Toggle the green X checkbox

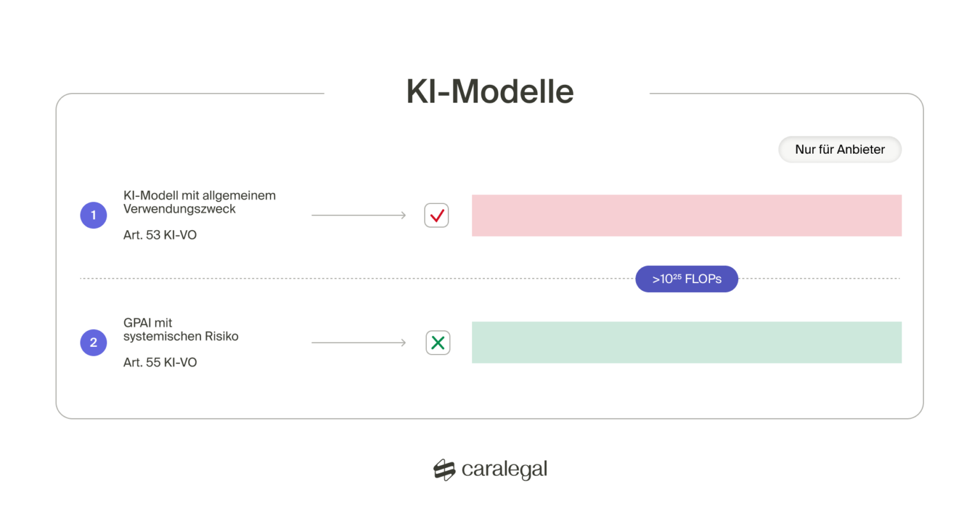tap(438, 342)
